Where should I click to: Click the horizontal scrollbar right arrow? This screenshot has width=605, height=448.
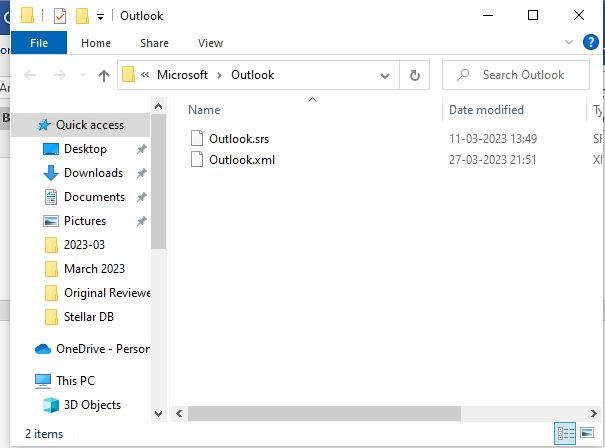point(593,414)
